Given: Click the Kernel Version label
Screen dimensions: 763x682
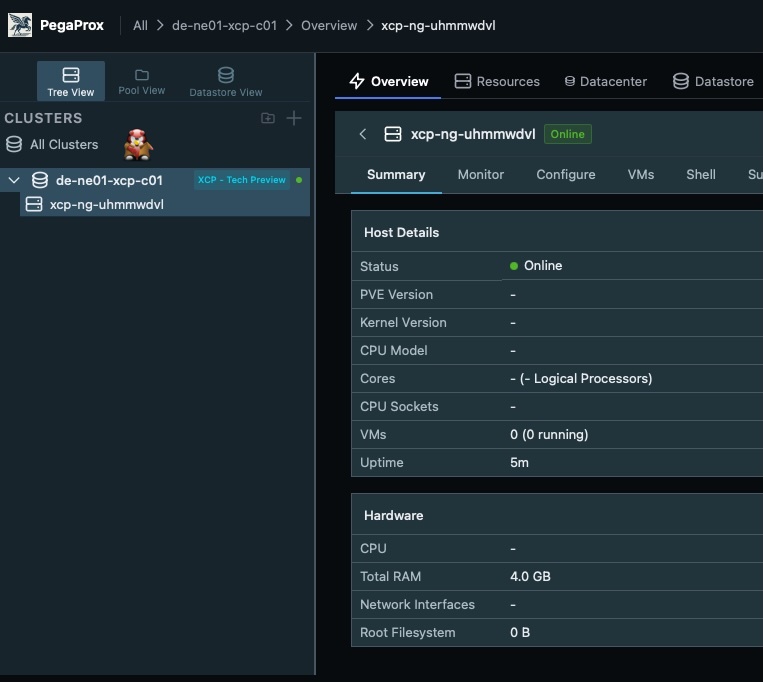Looking at the screenshot, I should click(403, 323).
